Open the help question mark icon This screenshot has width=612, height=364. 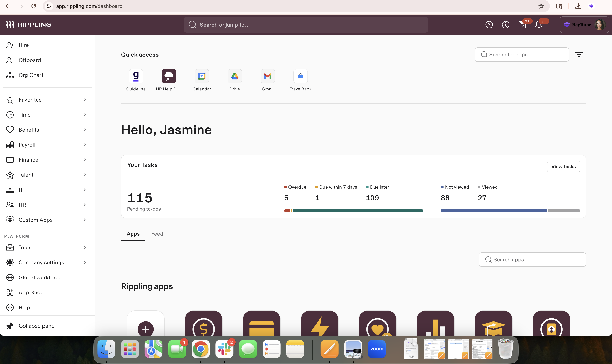489,25
